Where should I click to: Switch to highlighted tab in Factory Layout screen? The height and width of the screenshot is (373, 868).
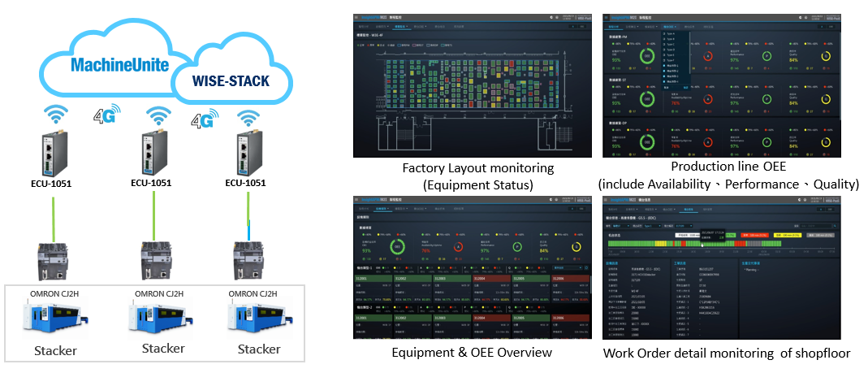401,26
